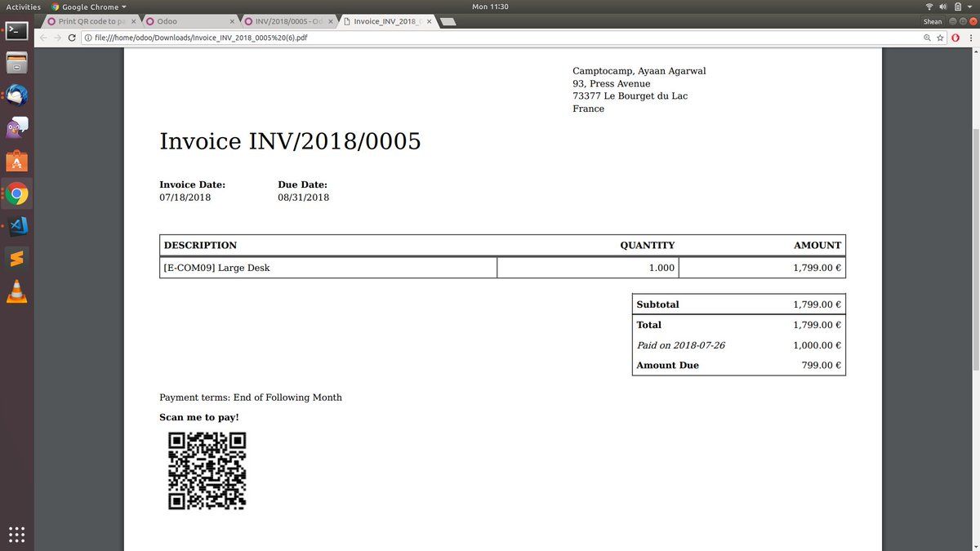The width and height of the screenshot is (980, 551).
Task: Open Chrome's three-dot menu
Action: pyautogui.click(x=969, y=38)
